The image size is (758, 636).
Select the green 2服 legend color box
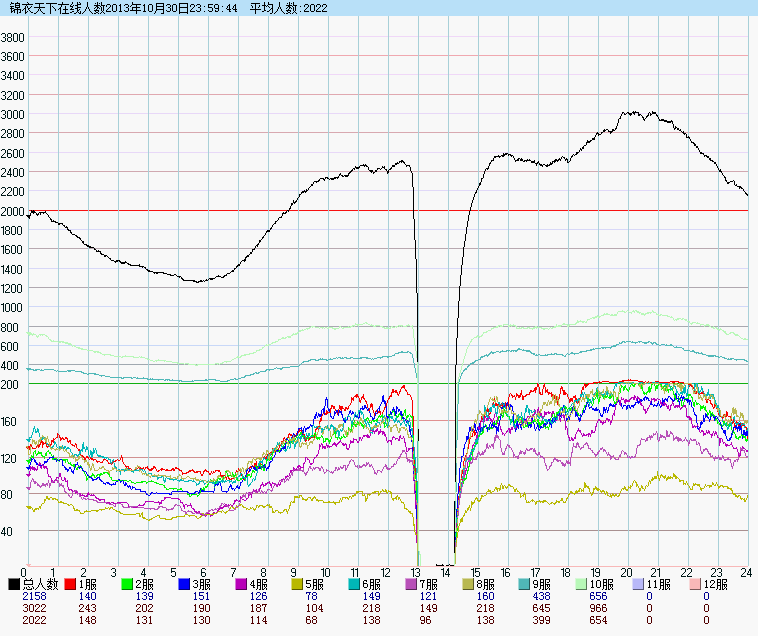coord(128,583)
